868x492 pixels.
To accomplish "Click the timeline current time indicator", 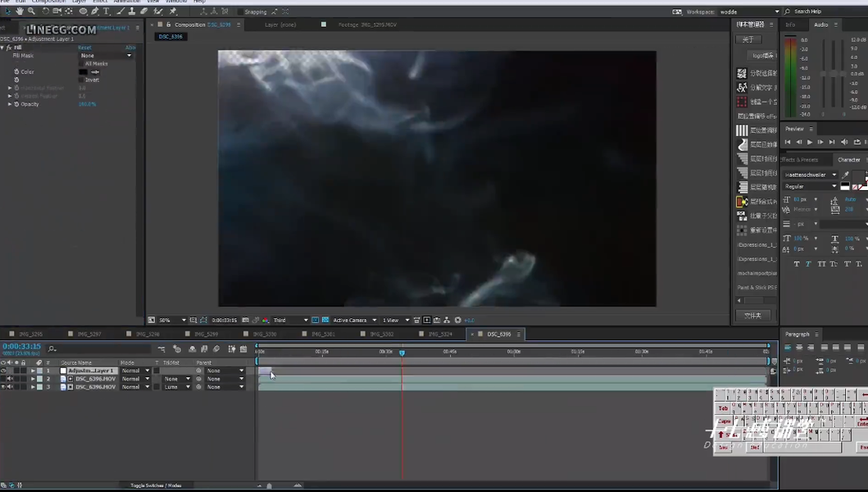I will [x=402, y=353].
